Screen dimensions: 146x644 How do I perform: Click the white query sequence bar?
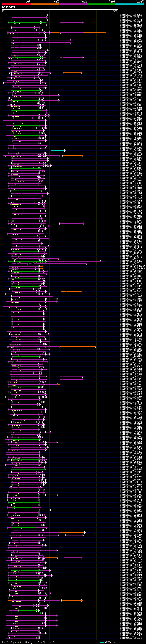(60, 10)
